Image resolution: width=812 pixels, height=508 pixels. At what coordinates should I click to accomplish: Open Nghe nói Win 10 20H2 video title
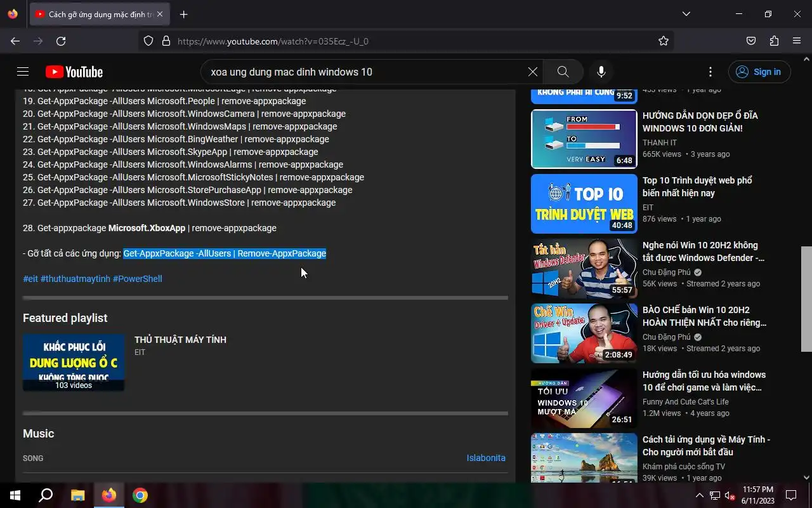704,251
